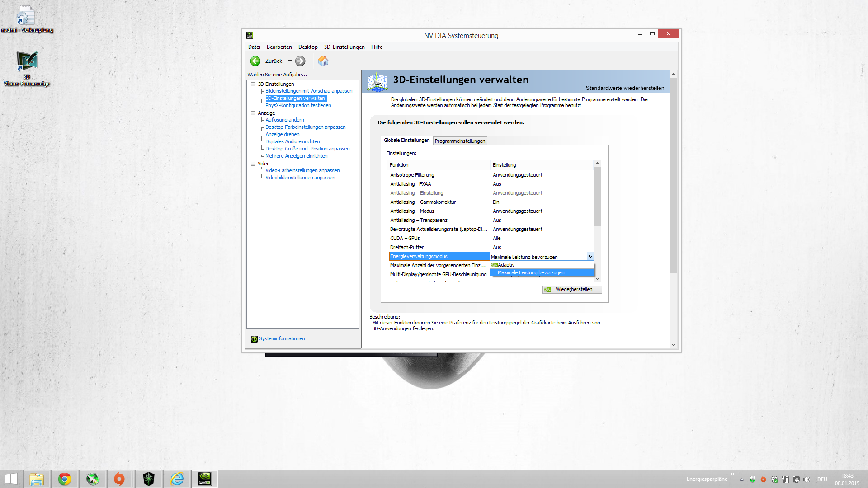The width and height of the screenshot is (868, 488).
Task: Open File Explorer from the taskbar
Action: click(x=37, y=479)
